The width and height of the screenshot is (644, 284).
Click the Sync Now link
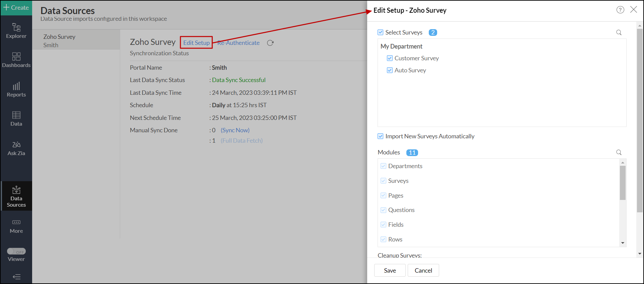[235, 130]
